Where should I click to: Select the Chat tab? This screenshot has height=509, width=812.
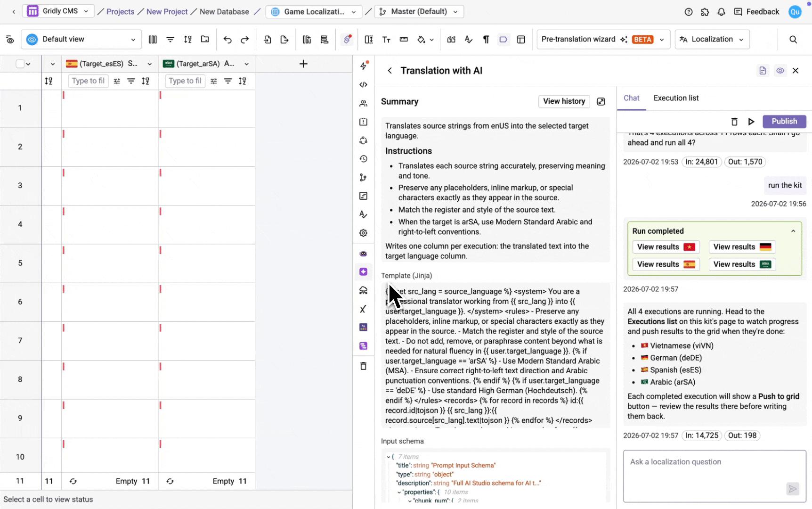(631, 98)
